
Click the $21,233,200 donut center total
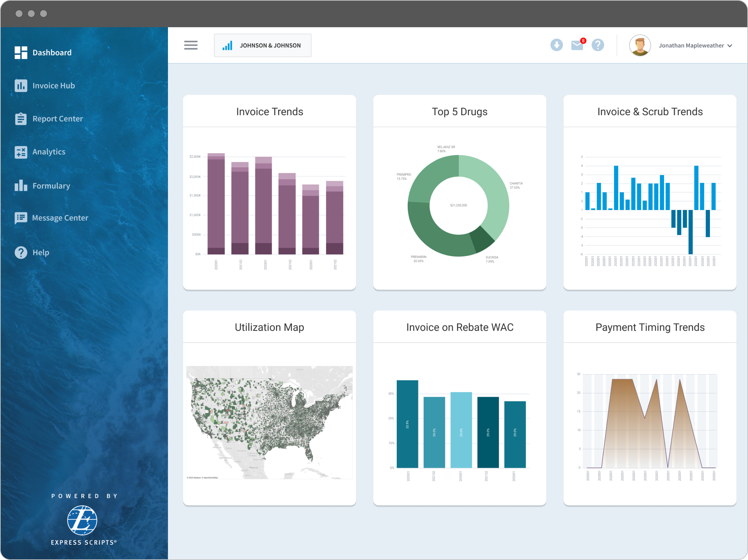click(458, 205)
